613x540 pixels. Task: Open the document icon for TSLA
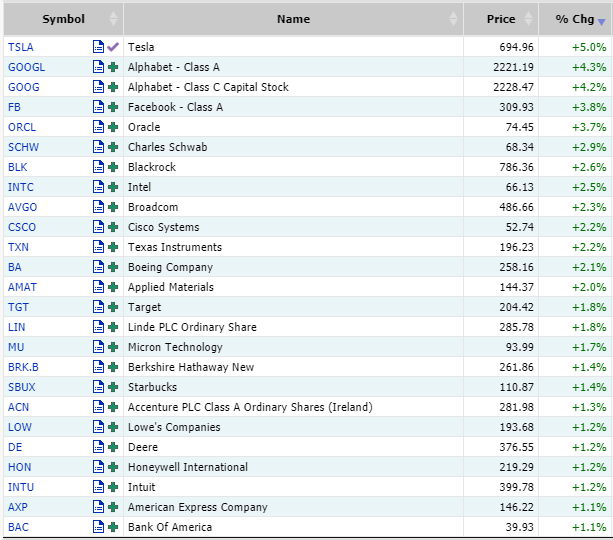[98, 47]
